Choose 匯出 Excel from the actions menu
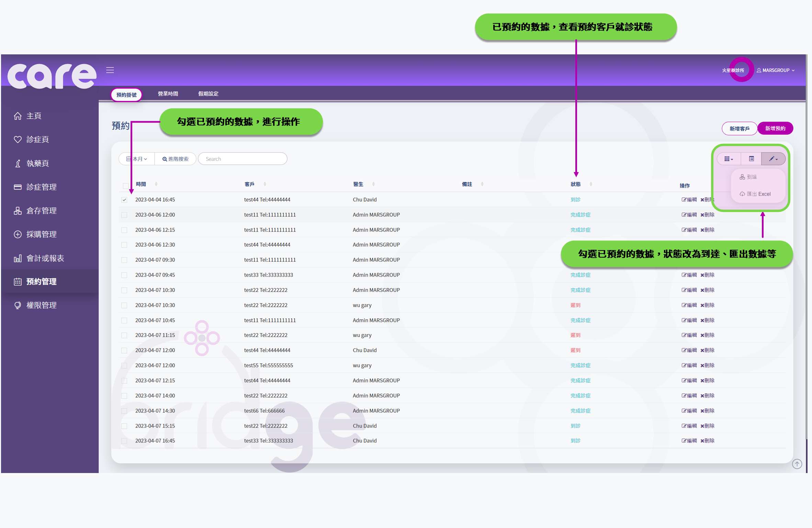Viewport: 812px width, 528px height. coord(755,194)
